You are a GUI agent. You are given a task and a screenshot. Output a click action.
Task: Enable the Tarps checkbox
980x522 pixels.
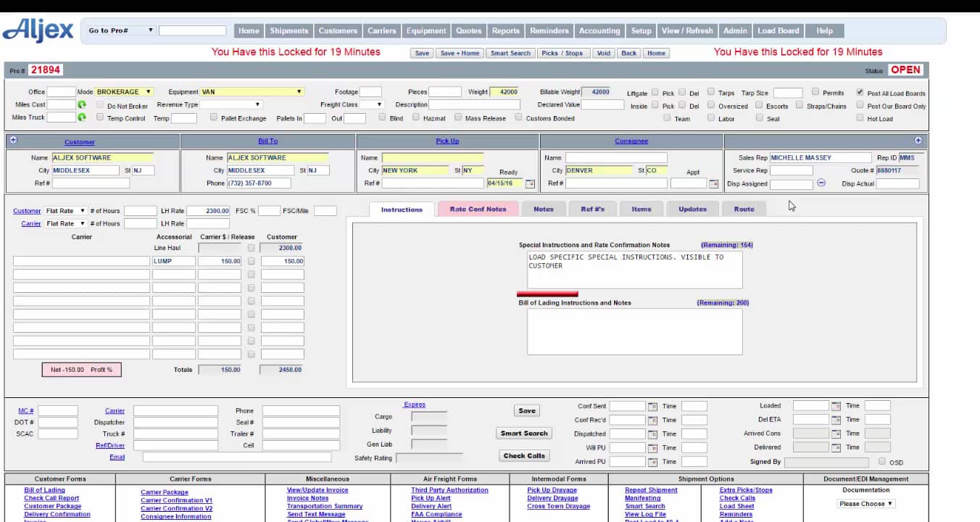click(711, 92)
